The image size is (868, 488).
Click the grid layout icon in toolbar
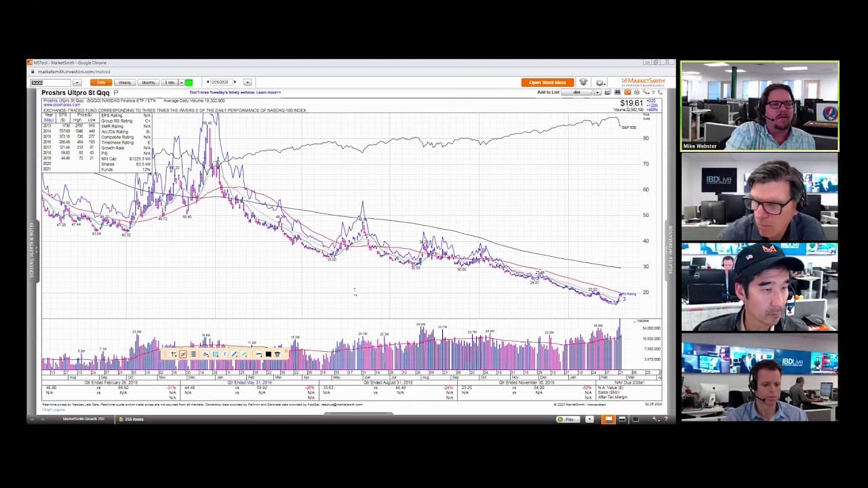[617, 92]
